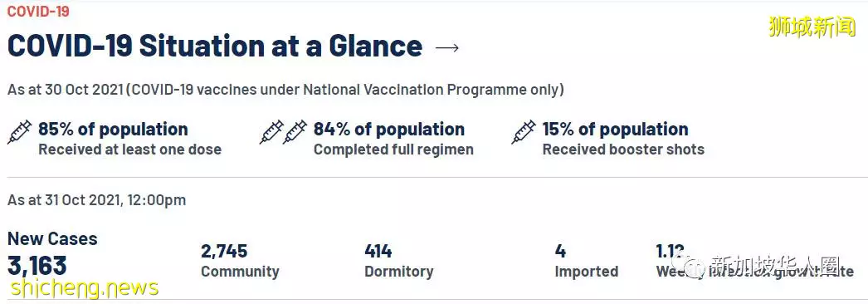Screen dimensions: 868x304
Task: Select the Received at least one dose text
Action: (129, 150)
